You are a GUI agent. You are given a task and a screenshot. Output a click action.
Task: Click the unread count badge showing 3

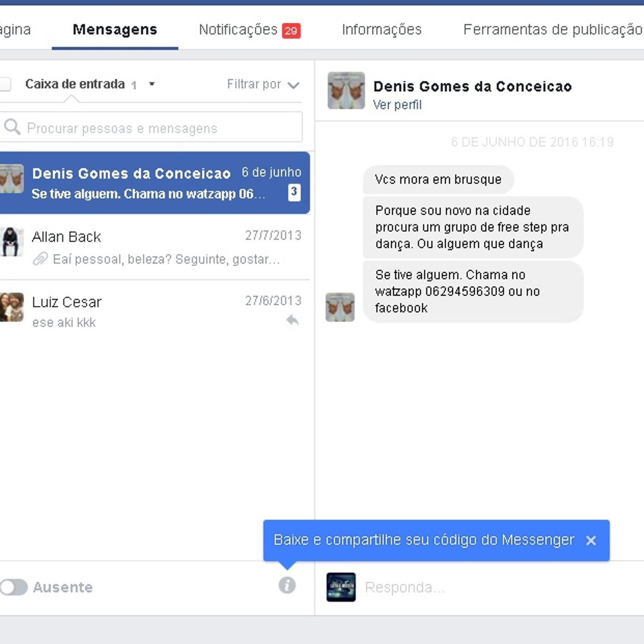click(294, 192)
